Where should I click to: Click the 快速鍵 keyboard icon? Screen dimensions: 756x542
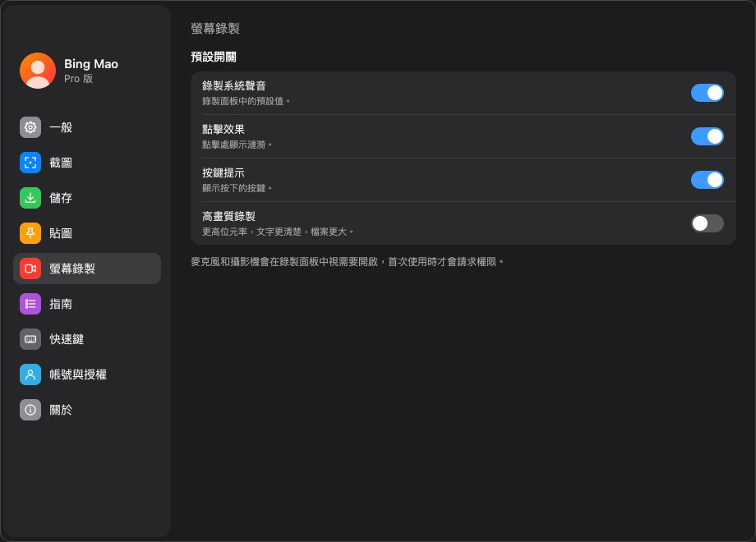[x=30, y=339]
